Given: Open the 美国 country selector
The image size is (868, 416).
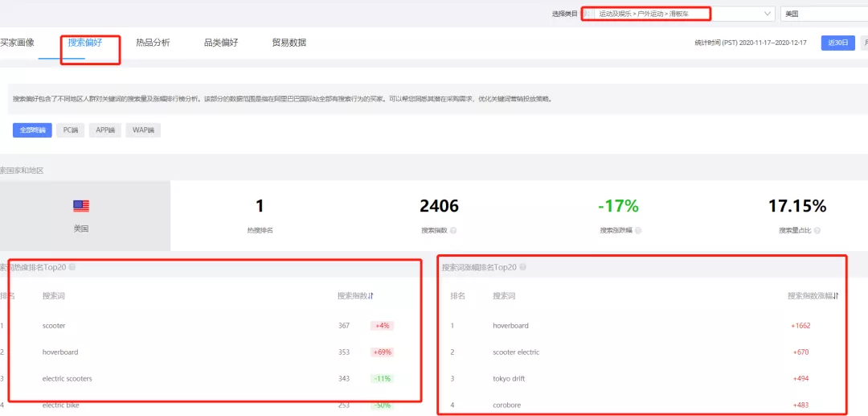Looking at the screenshot, I should (x=825, y=14).
